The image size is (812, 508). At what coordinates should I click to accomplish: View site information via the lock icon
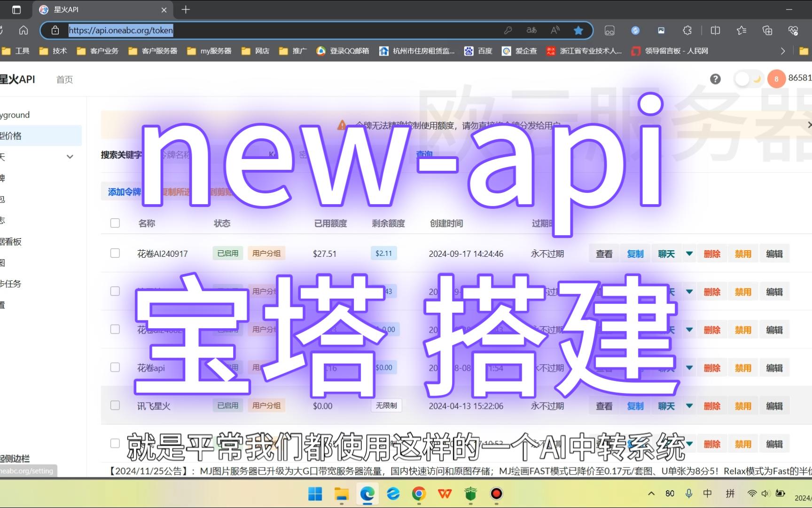(55, 31)
